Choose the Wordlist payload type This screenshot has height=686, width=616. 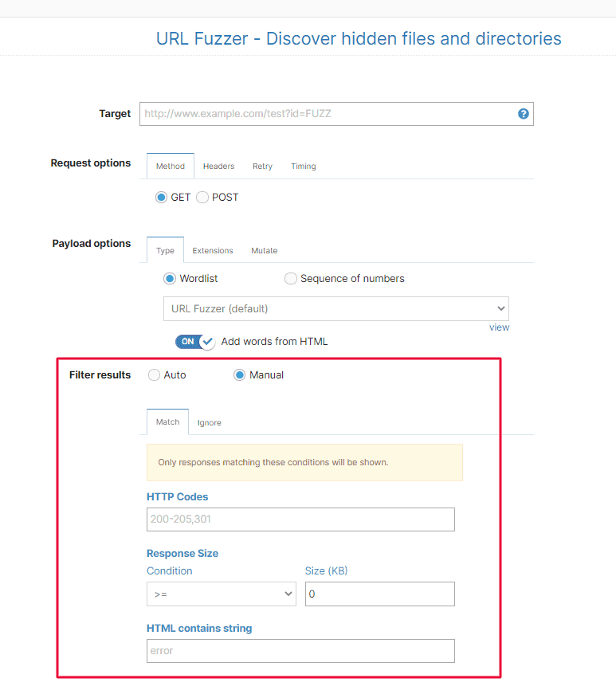coord(169,279)
